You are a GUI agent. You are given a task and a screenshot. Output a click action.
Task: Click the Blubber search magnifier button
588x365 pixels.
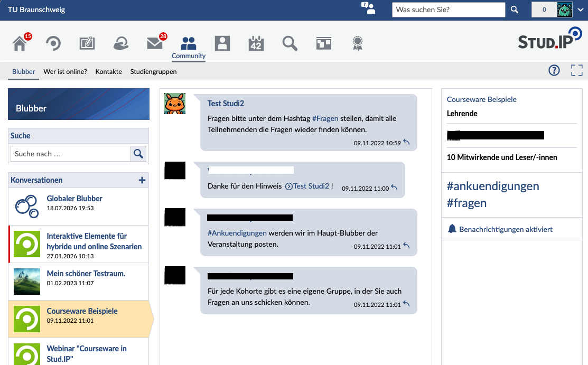[x=138, y=154]
